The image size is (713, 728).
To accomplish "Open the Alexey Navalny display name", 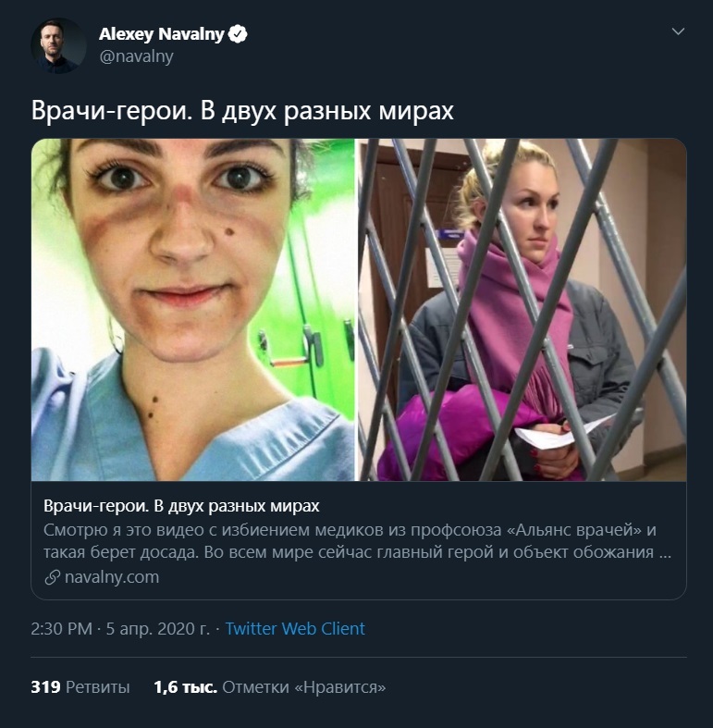I will click(162, 35).
